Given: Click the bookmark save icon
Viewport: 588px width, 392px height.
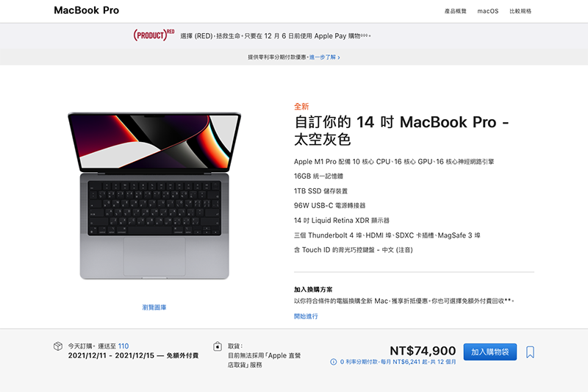Looking at the screenshot, I should pyautogui.click(x=530, y=352).
